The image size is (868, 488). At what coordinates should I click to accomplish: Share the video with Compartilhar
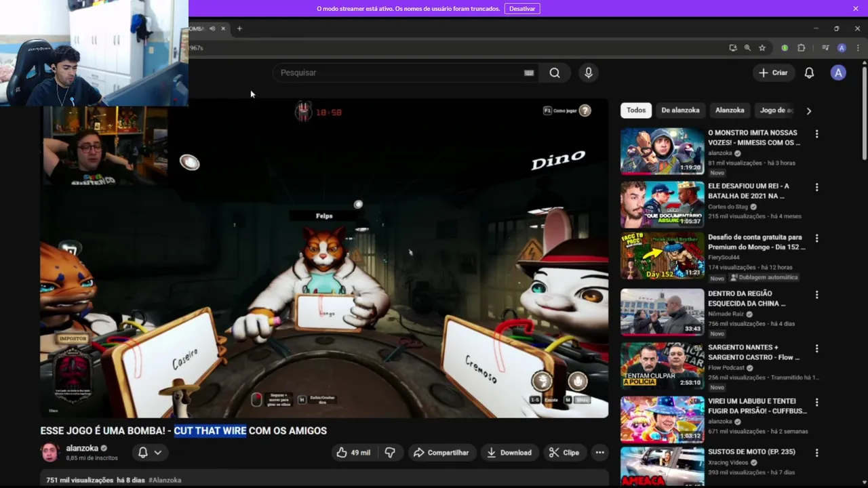pyautogui.click(x=441, y=452)
